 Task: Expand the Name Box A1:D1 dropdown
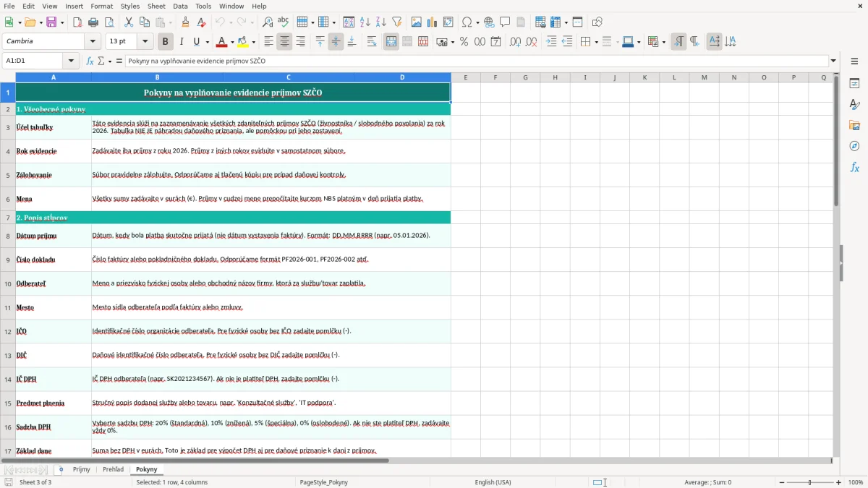pyautogui.click(x=71, y=61)
